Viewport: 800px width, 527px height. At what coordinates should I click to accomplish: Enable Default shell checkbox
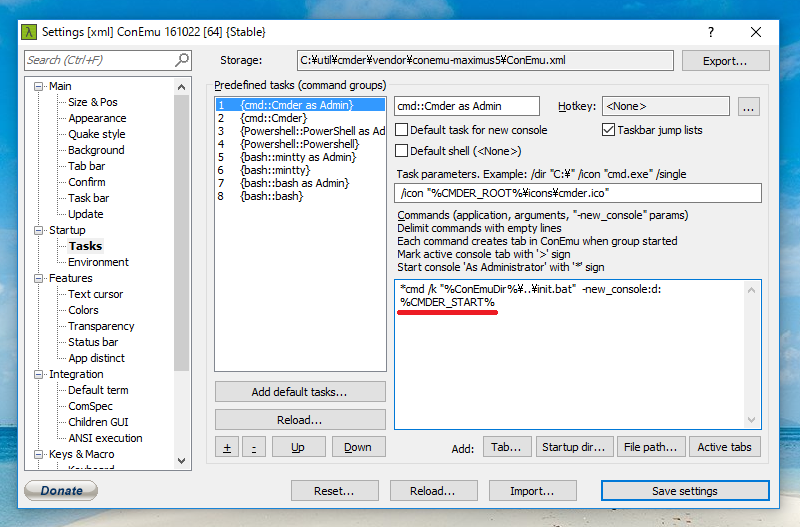click(402, 151)
